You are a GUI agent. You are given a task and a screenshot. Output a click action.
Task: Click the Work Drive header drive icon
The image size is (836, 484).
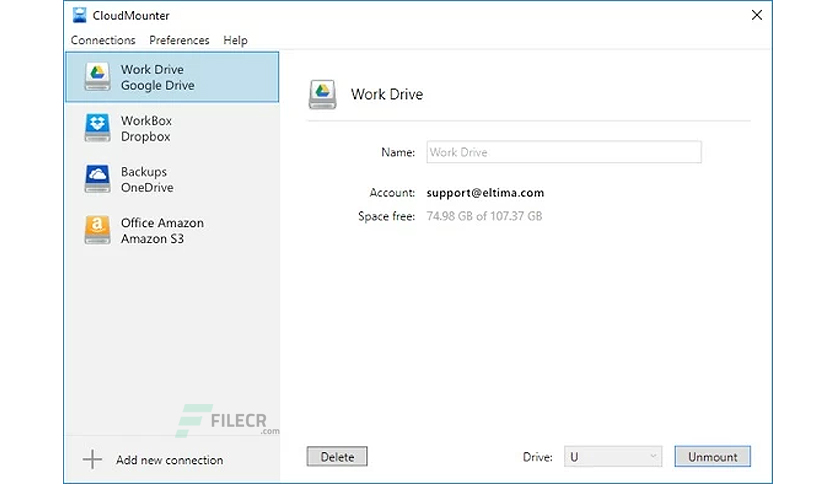tap(323, 94)
